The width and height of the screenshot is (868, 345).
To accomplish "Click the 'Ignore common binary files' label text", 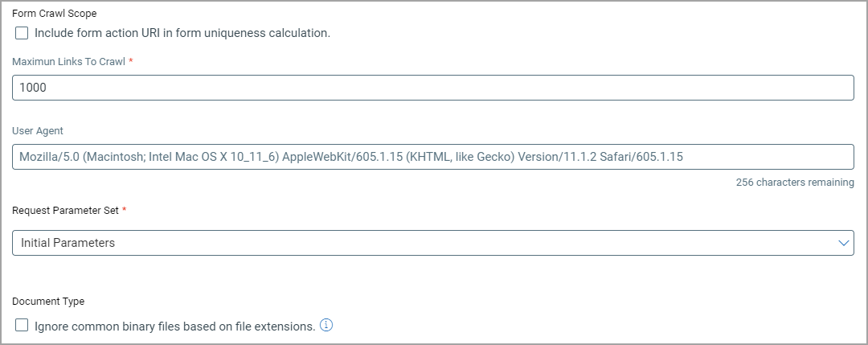I will pyautogui.click(x=174, y=327).
